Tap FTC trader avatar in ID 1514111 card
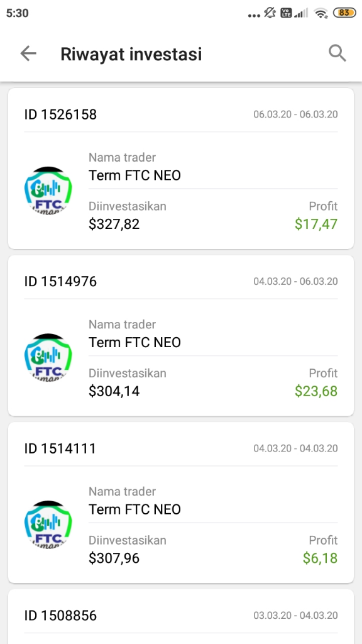Image resolution: width=362 pixels, height=644 pixels. point(48,525)
